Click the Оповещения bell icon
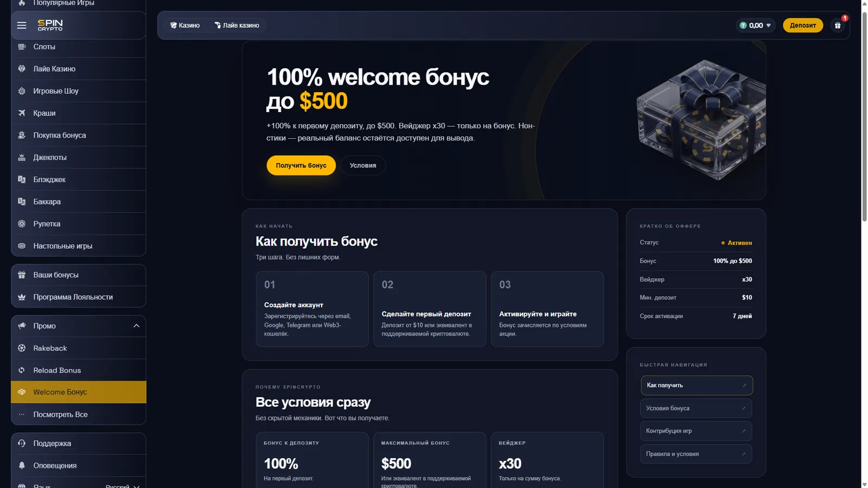Image resolution: width=868 pixels, height=488 pixels. point(22,466)
